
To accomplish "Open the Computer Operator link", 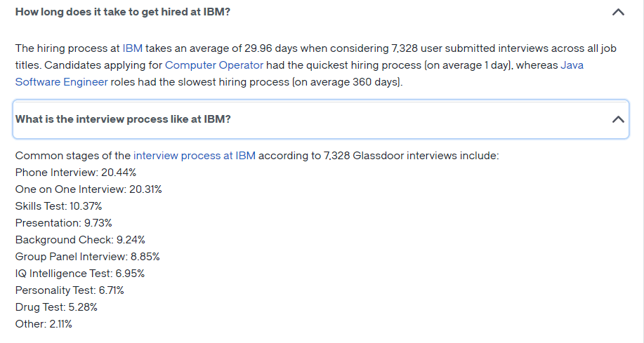I will click(214, 65).
